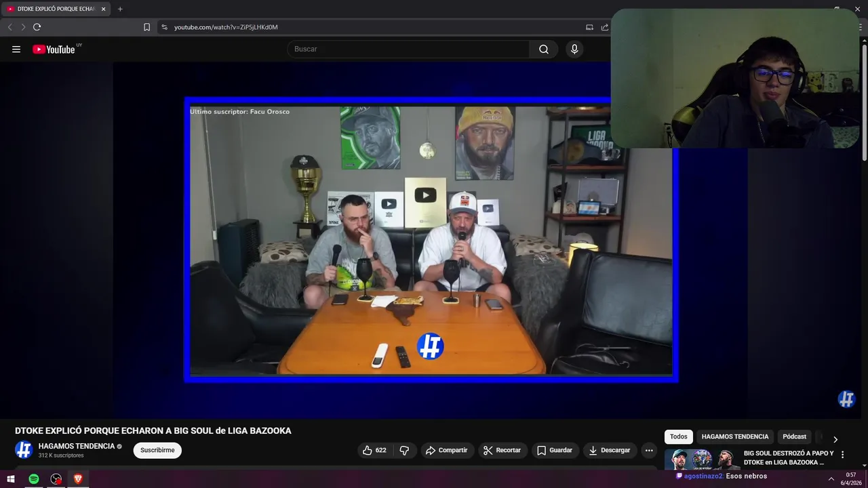
Task: Open OBS Studio from the taskbar
Action: pyautogui.click(x=56, y=479)
